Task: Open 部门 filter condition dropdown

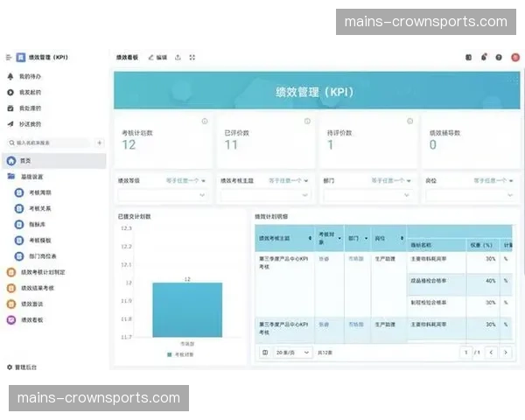Action: [x=391, y=181]
